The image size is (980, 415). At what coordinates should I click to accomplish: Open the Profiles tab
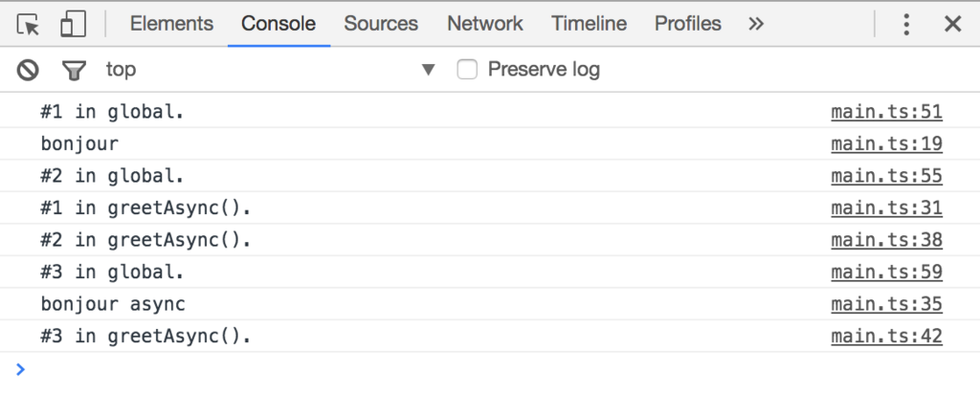click(x=687, y=24)
